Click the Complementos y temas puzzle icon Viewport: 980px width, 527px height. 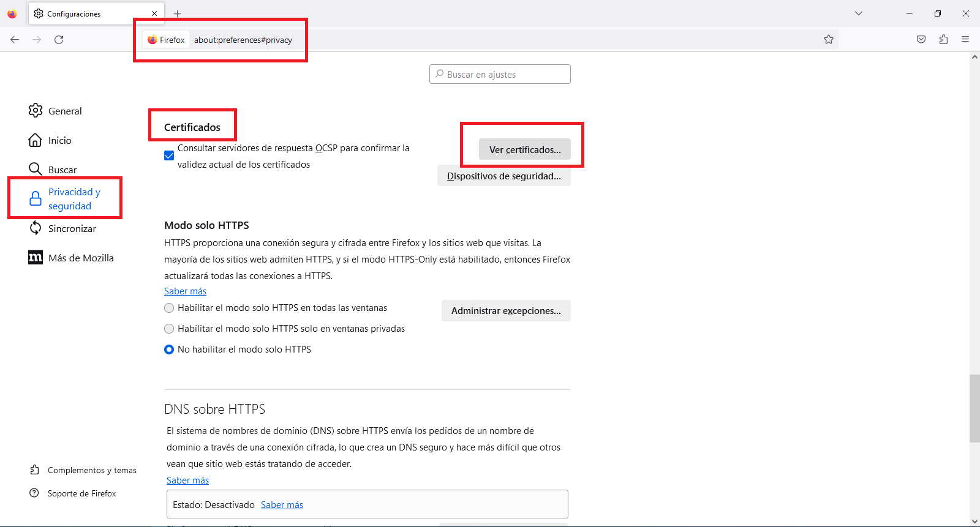[34, 470]
